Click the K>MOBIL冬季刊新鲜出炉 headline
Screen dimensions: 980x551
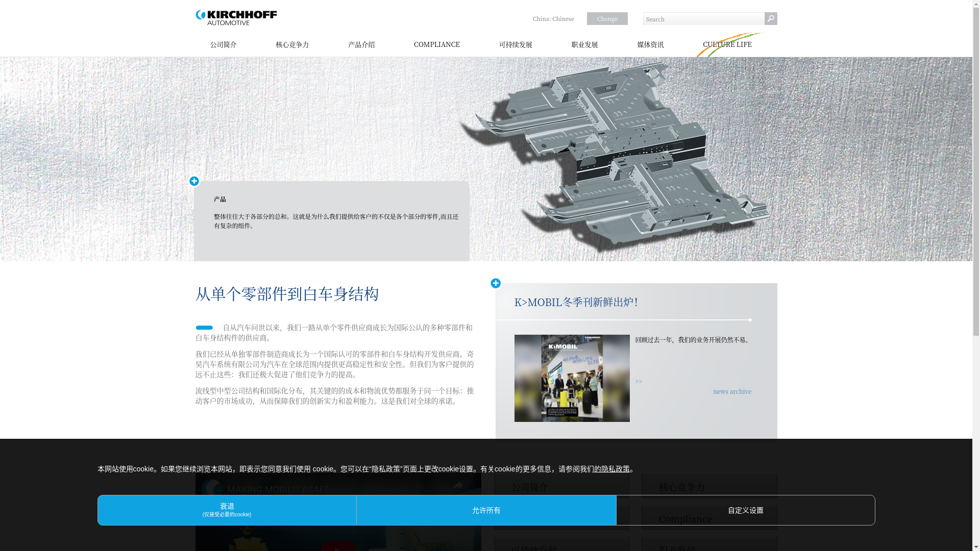click(576, 302)
